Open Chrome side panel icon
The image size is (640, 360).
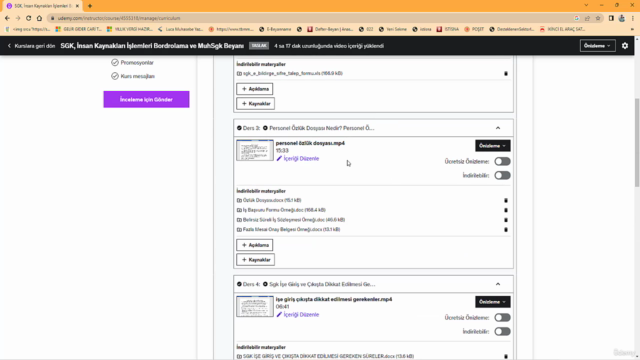click(611, 18)
